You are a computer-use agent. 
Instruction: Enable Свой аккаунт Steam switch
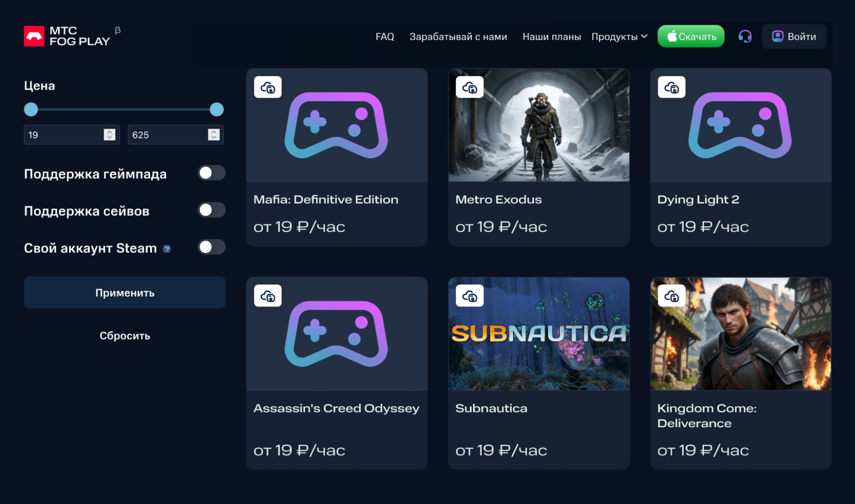tap(212, 247)
